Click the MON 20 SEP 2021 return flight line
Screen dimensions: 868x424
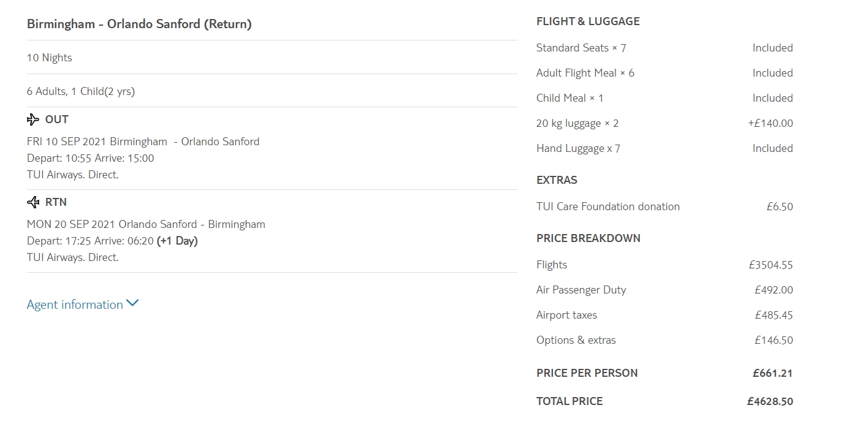[146, 224]
